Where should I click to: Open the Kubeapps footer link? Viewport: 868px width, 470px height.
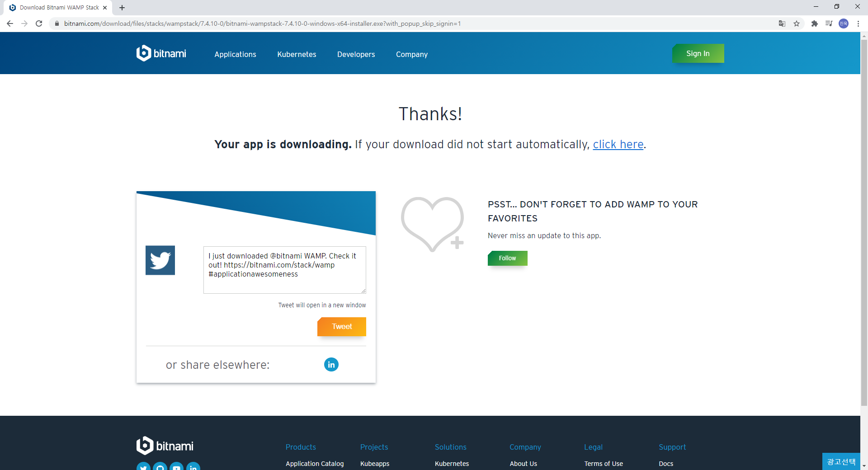375,464
